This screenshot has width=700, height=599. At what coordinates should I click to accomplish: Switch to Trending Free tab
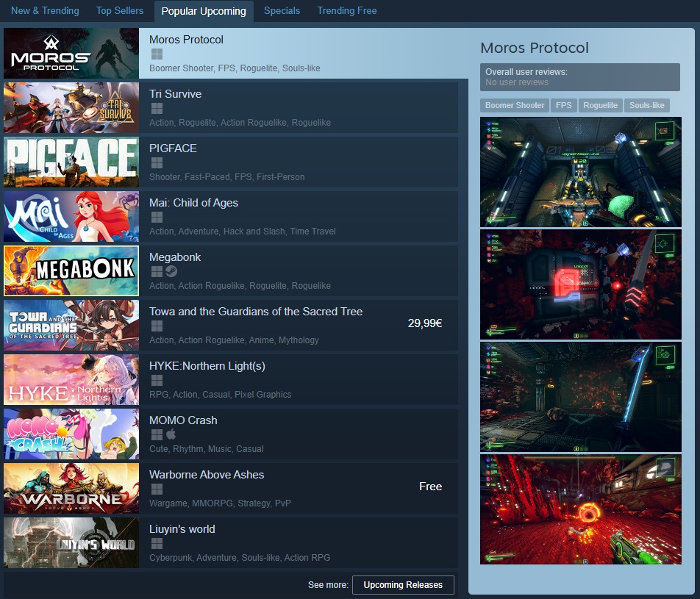click(347, 11)
